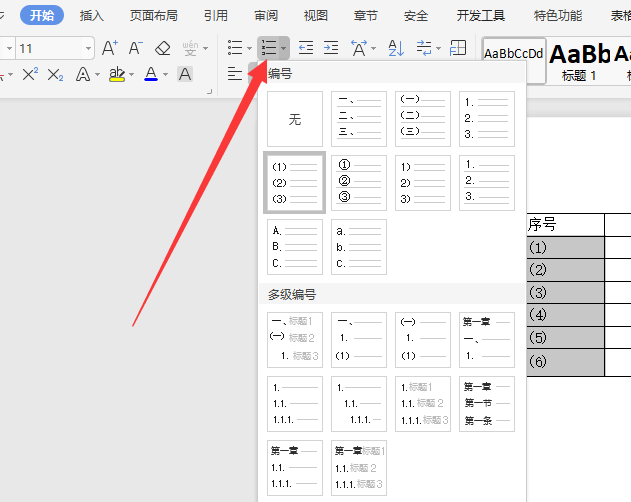Open the font size dropdown
Screen dimensions: 631x502
[88, 49]
